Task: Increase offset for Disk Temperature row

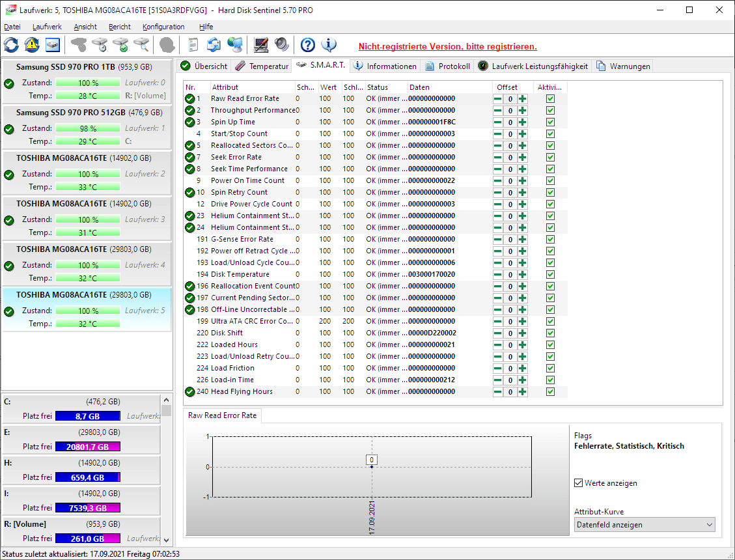Action: click(523, 275)
